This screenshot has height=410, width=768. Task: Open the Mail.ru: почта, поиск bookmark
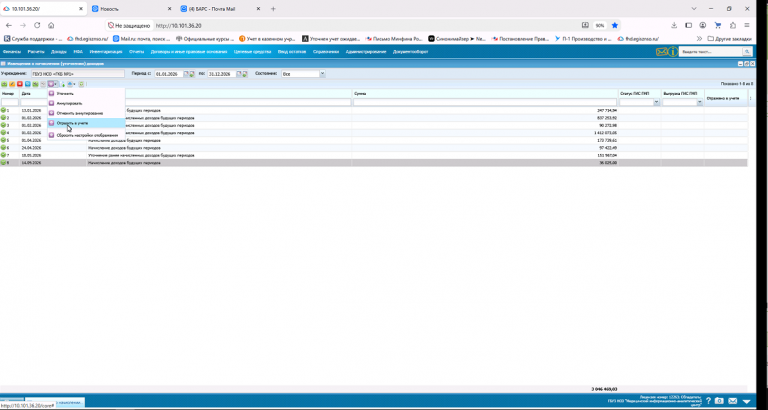(141, 39)
